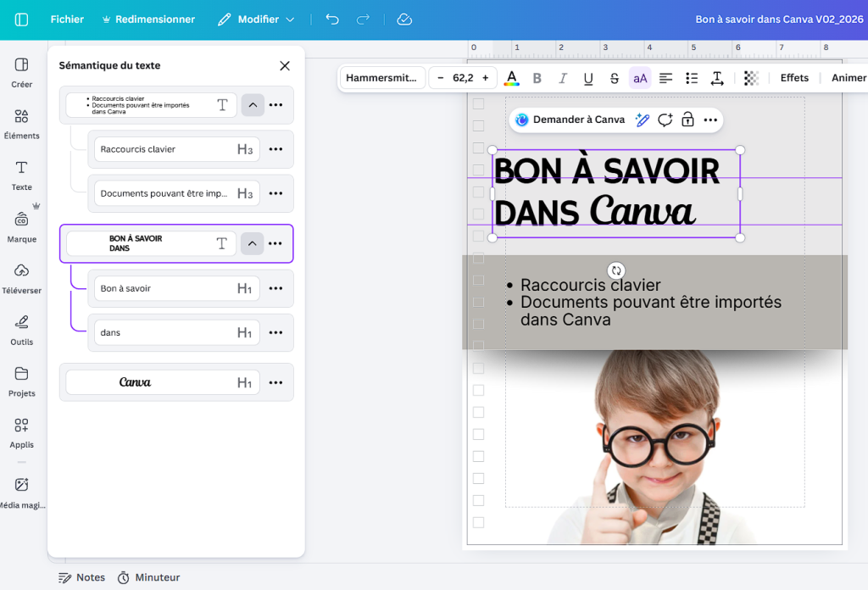Image resolution: width=868 pixels, height=590 pixels.
Task: Open the text color picker
Action: [511, 77]
